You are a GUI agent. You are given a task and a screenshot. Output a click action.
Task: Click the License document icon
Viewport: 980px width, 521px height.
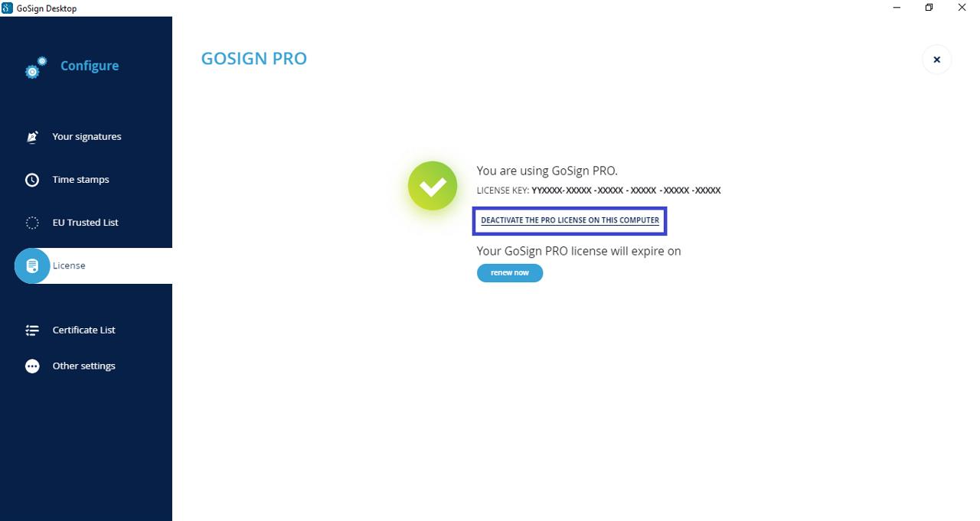click(32, 265)
